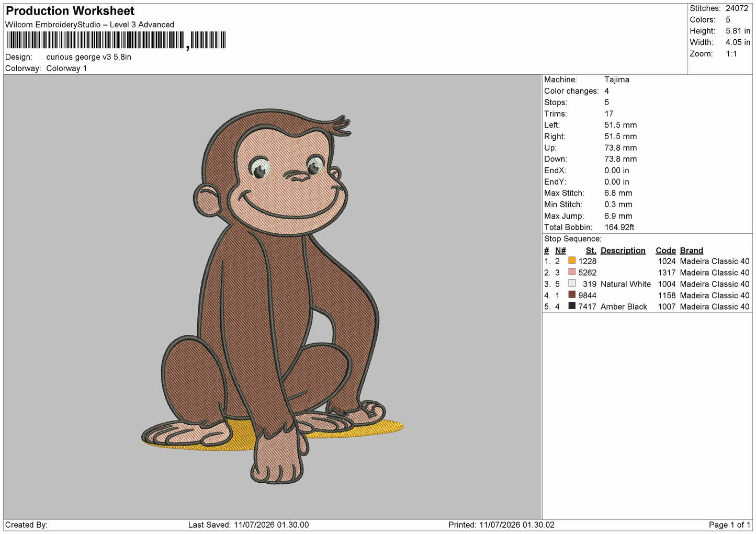Click the Brand column header
The image size is (756, 534).
point(691,251)
